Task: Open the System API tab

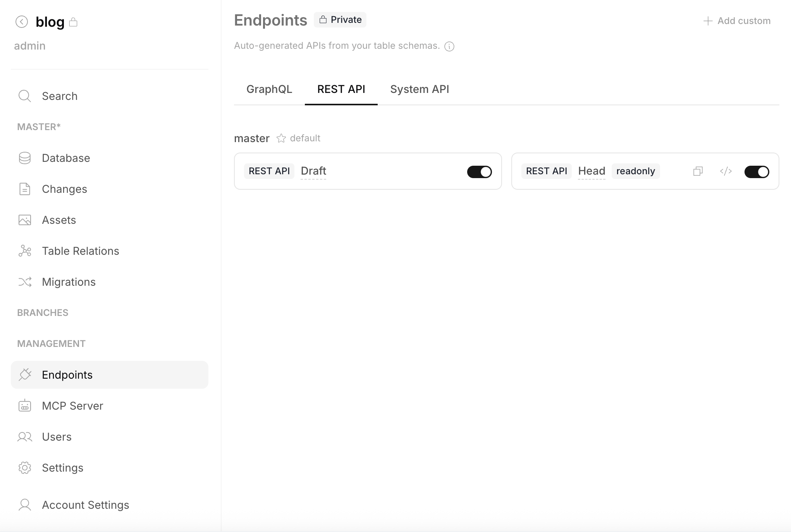Action: (419, 89)
